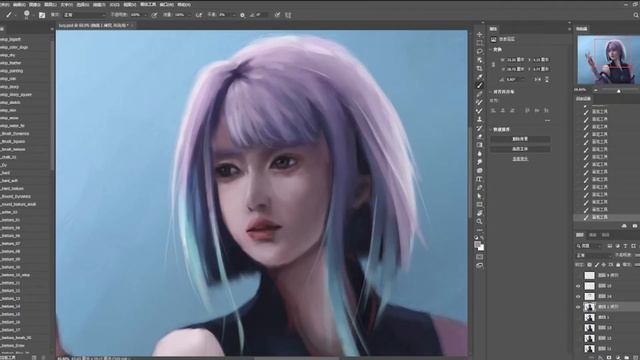Select the Path Selection arrow tool

[480, 196]
